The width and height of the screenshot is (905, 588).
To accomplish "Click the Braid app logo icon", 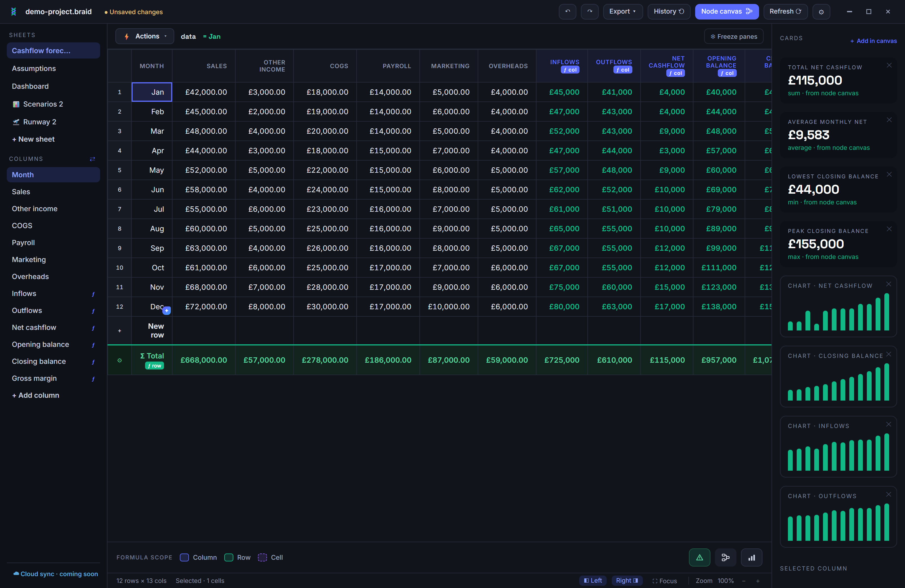I will (14, 12).
